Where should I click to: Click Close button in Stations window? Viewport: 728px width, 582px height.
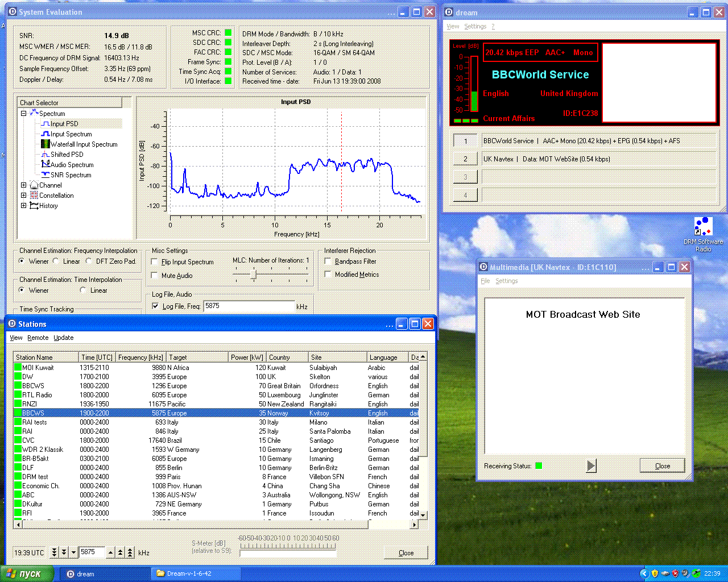click(406, 553)
